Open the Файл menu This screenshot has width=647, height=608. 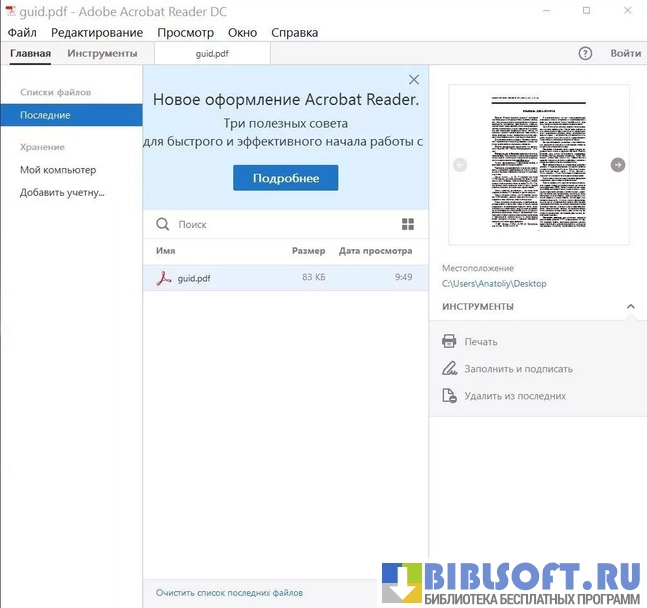tap(22, 32)
